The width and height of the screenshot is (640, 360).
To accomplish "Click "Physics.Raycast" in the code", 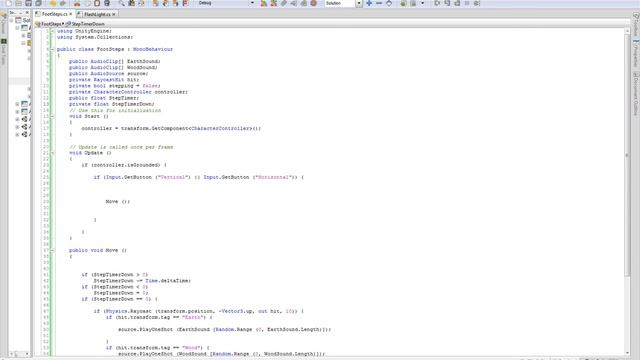I will pos(128,311).
